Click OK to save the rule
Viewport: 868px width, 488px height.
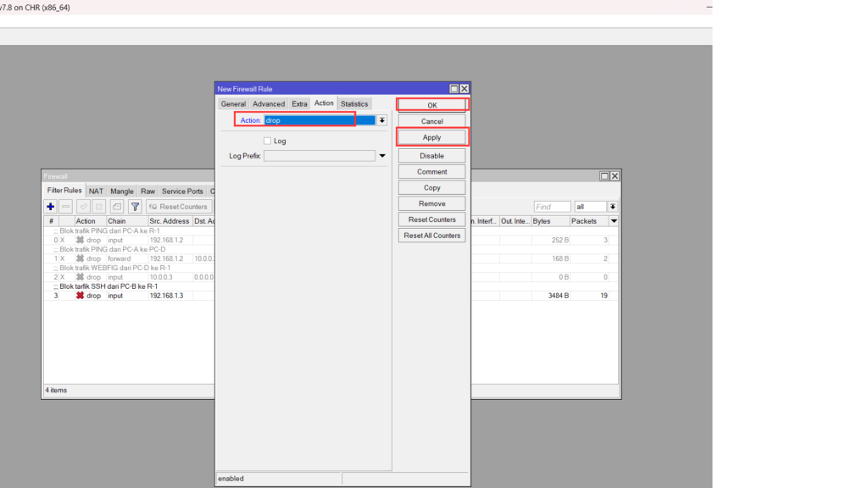click(431, 105)
